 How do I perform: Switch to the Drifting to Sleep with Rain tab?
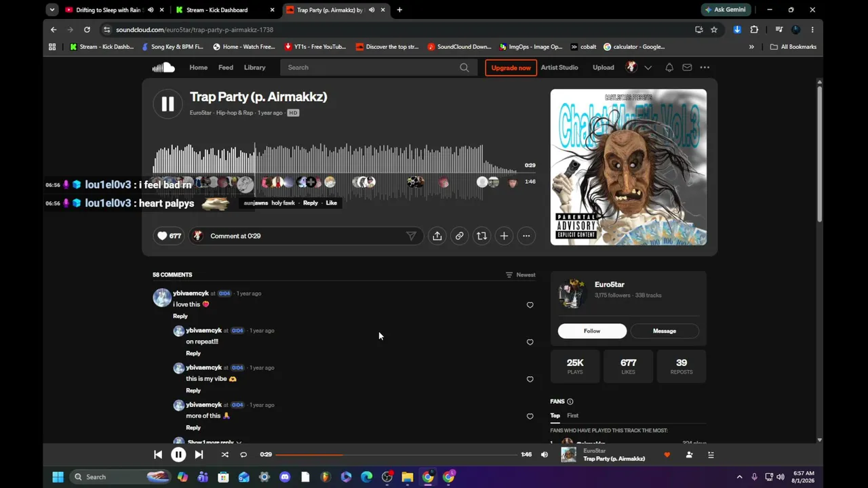(113, 10)
